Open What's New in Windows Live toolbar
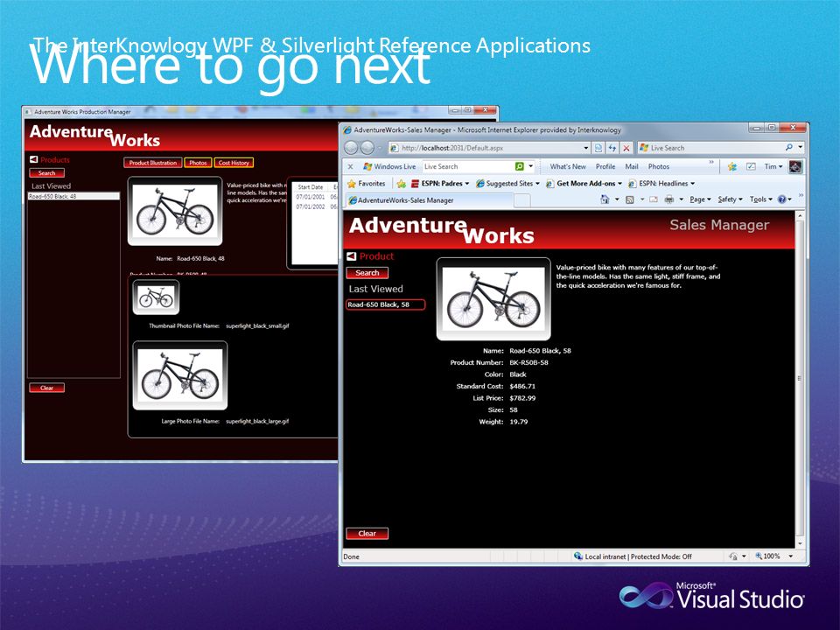Viewport: 840px width, 630px height. (568, 166)
